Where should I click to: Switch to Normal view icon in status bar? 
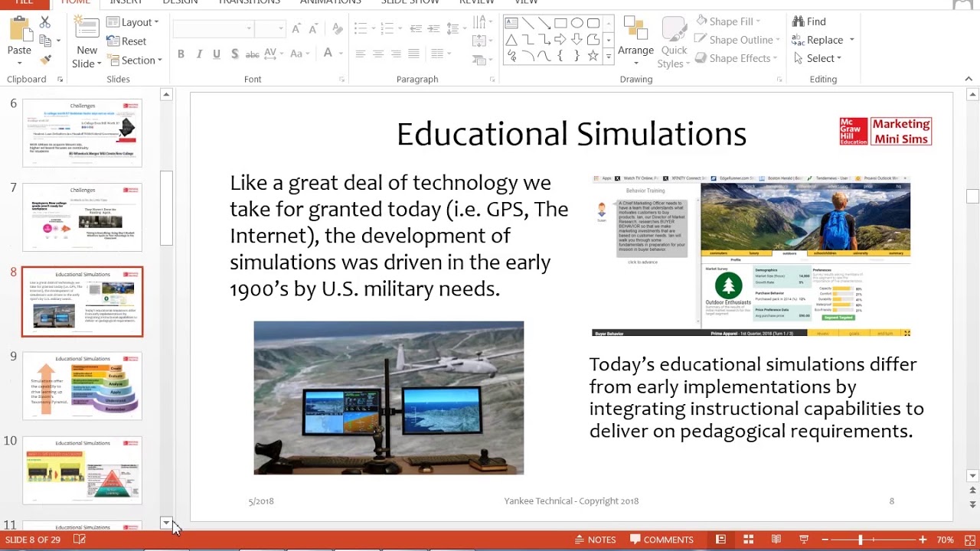tap(720, 540)
